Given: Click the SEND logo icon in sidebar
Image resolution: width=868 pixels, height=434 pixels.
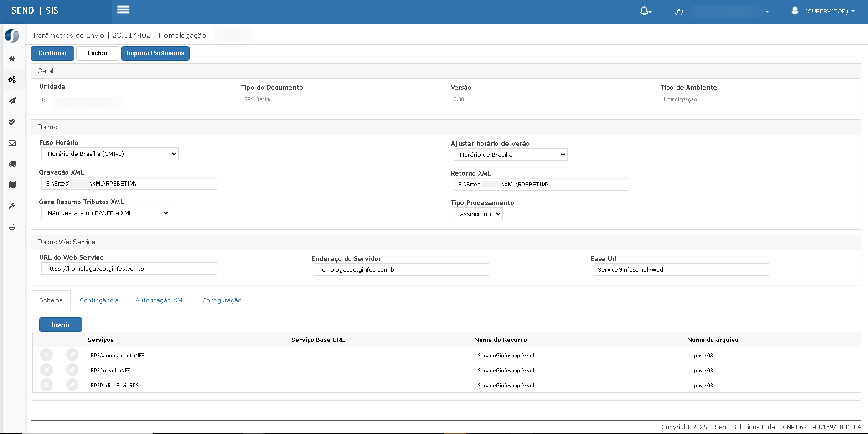Looking at the screenshot, I should coord(12,36).
